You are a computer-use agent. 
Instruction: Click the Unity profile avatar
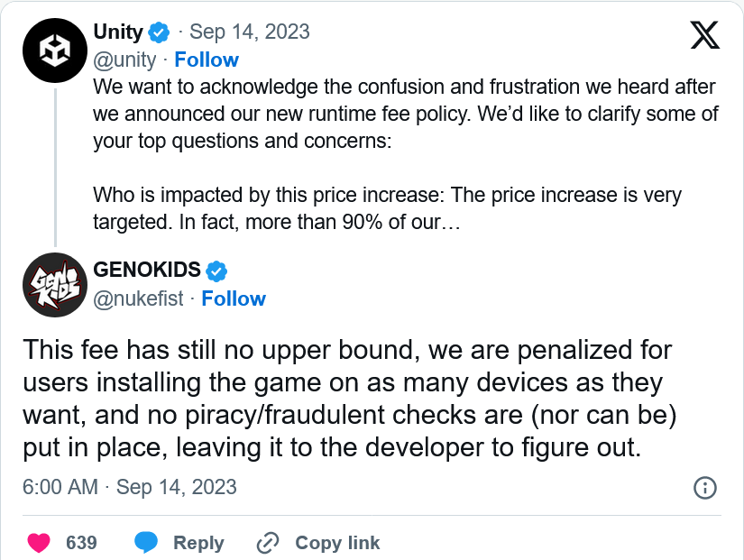click(x=55, y=50)
